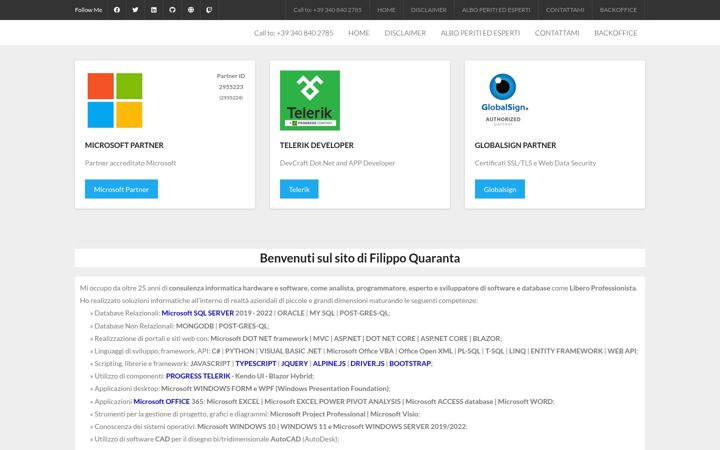
Task: Click the Benvenuti sul sito di Filippo Quaranta heading
Action: [360, 258]
